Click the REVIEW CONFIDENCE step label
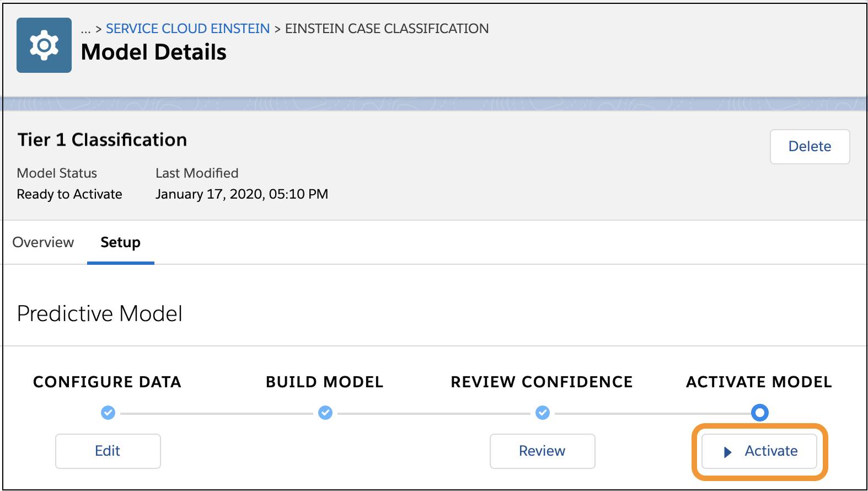This screenshot has width=868, height=491. coord(542,382)
